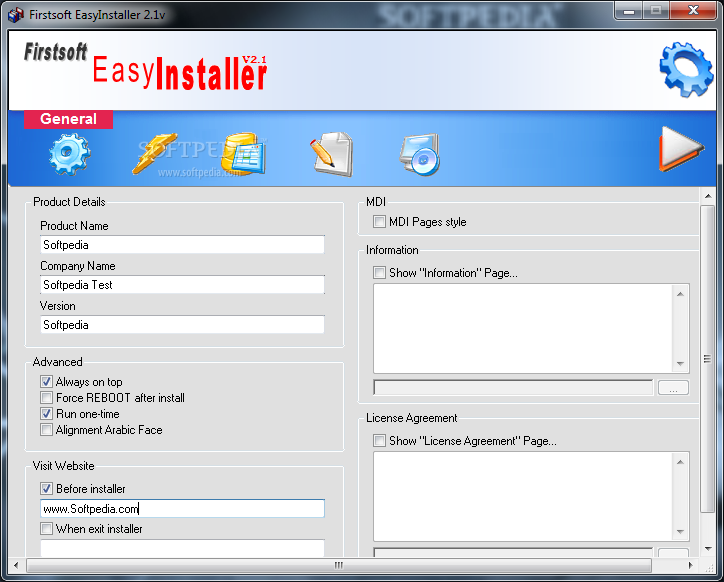This screenshot has width=724, height=582.
Task: Click horizontal scrollbar left arrow
Action: (x=16, y=565)
